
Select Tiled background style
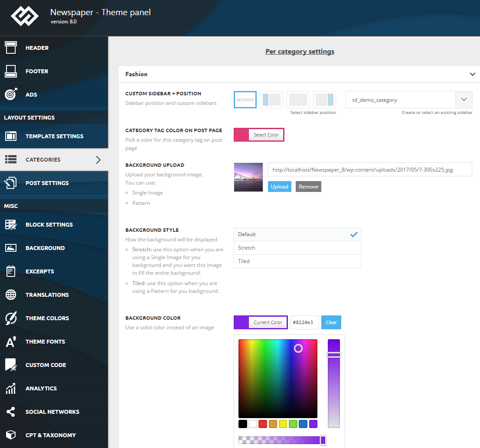[297, 261]
